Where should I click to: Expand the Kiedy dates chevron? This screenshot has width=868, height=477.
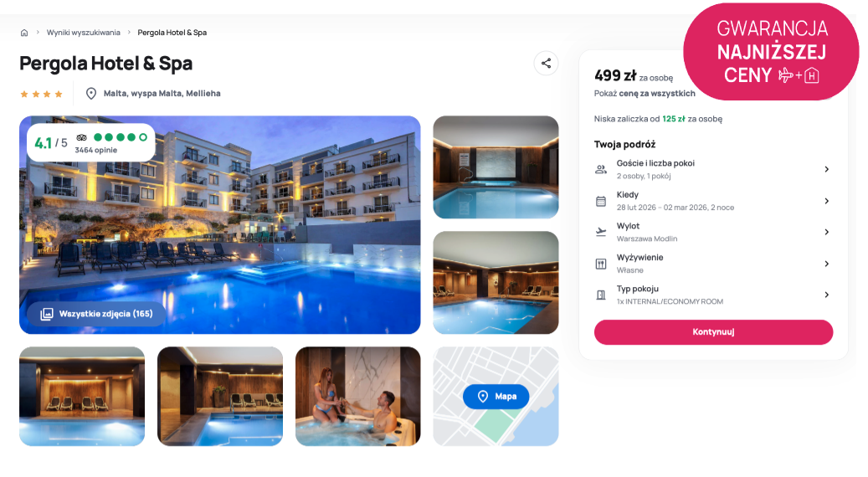826,201
